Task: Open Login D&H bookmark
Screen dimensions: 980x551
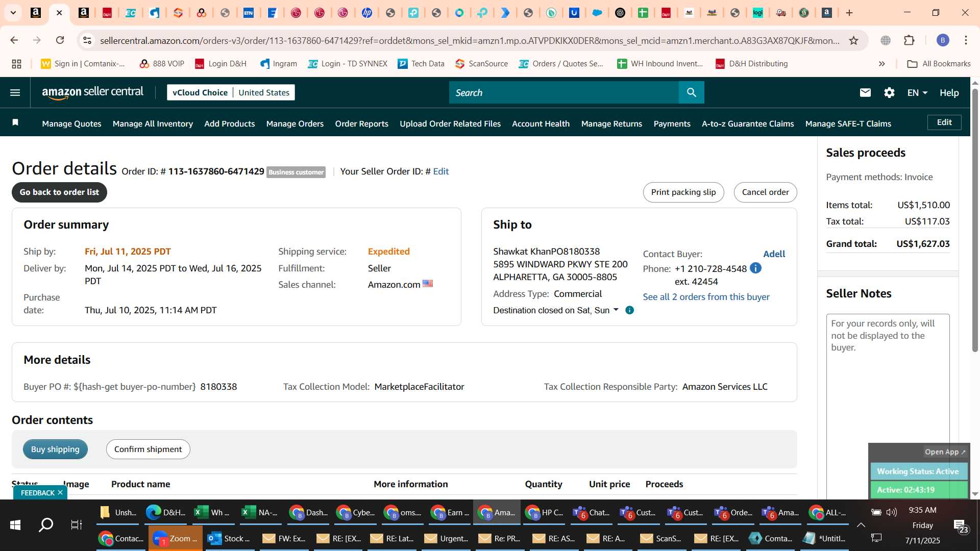Action: click(220, 64)
